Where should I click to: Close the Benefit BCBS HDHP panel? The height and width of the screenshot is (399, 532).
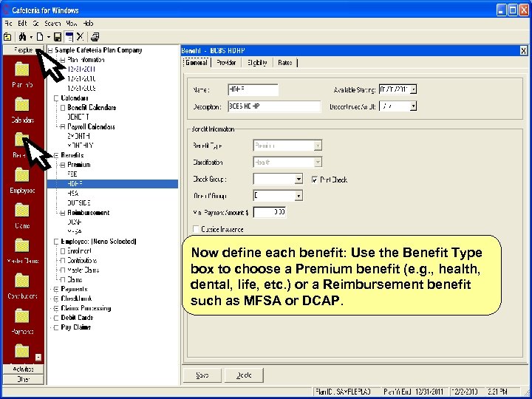coord(524,51)
